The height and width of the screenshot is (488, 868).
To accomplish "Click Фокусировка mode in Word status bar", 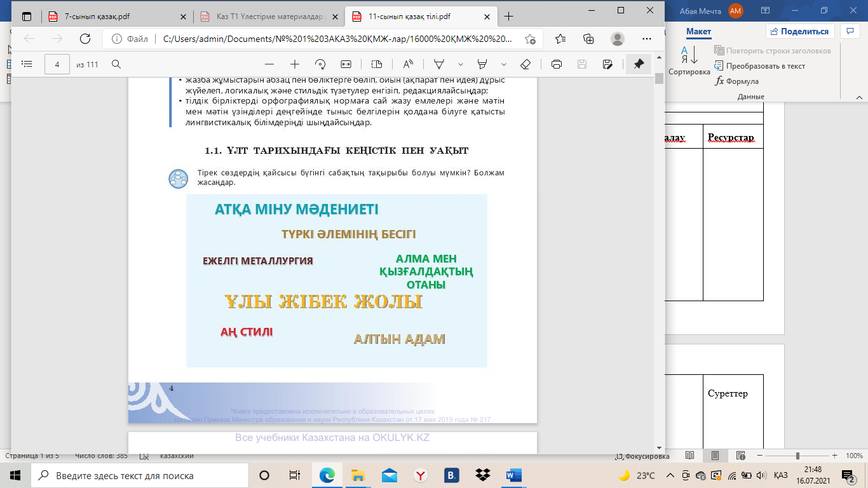I will pyautogui.click(x=642, y=456).
